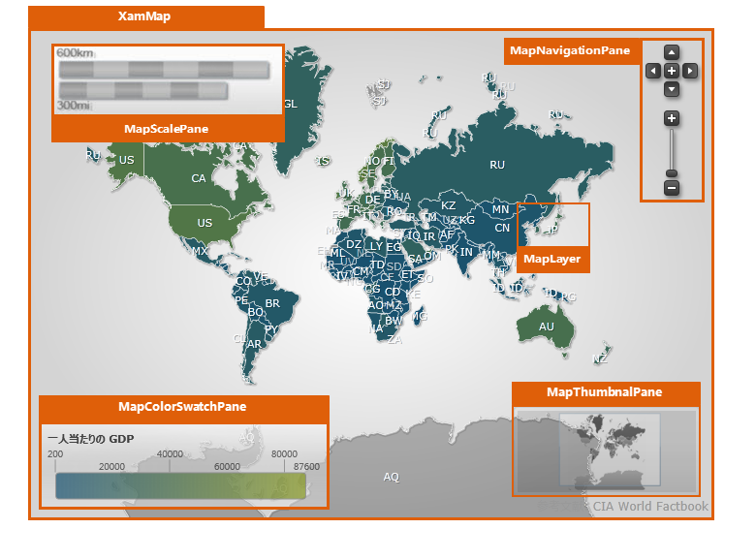
Task: Click the XamMap title label
Action: pos(144,17)
